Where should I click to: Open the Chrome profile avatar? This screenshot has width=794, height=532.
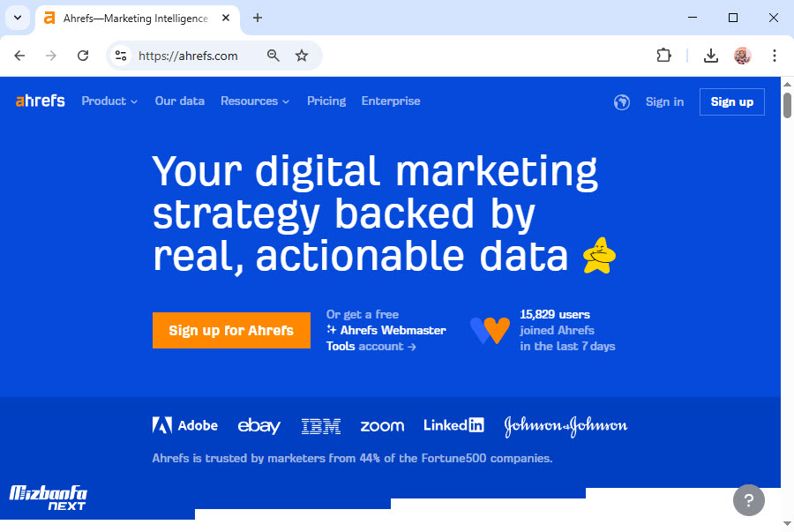coord(742,56)
